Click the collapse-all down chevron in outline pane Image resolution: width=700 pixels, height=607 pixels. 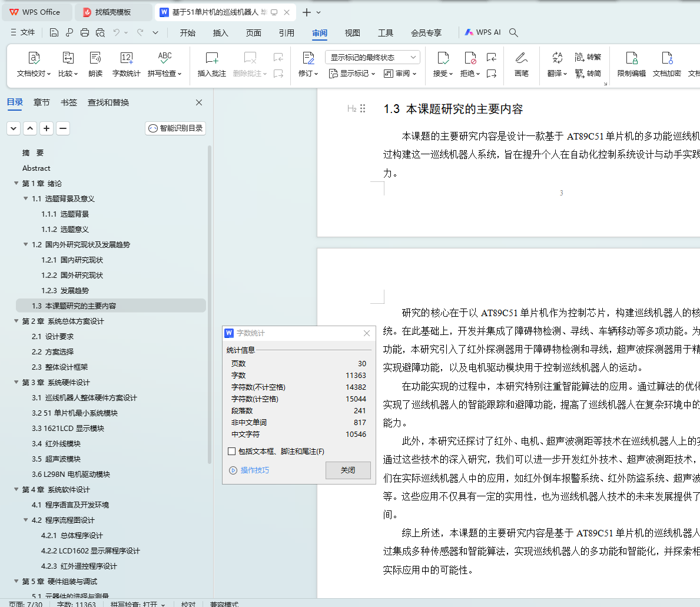pos(14,128)
